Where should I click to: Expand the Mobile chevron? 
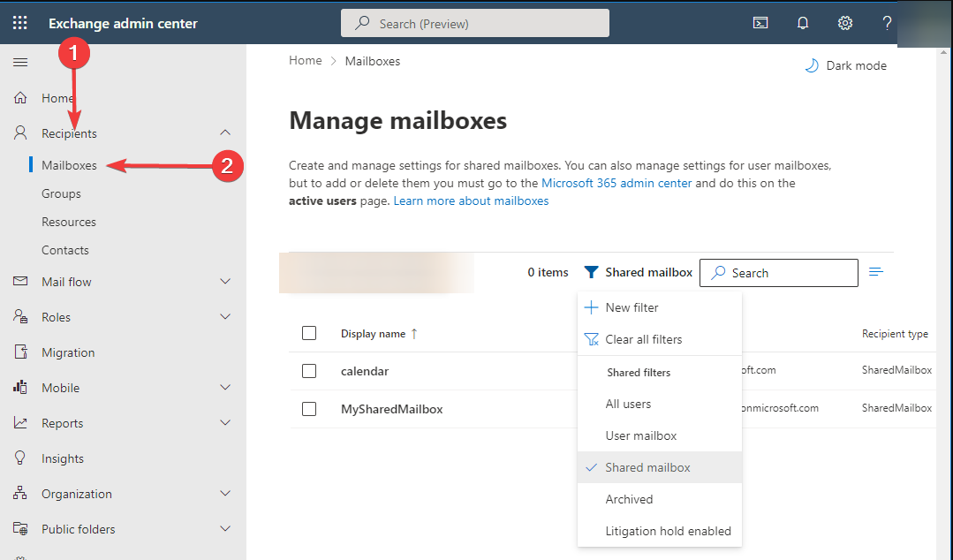pos(225,387)
